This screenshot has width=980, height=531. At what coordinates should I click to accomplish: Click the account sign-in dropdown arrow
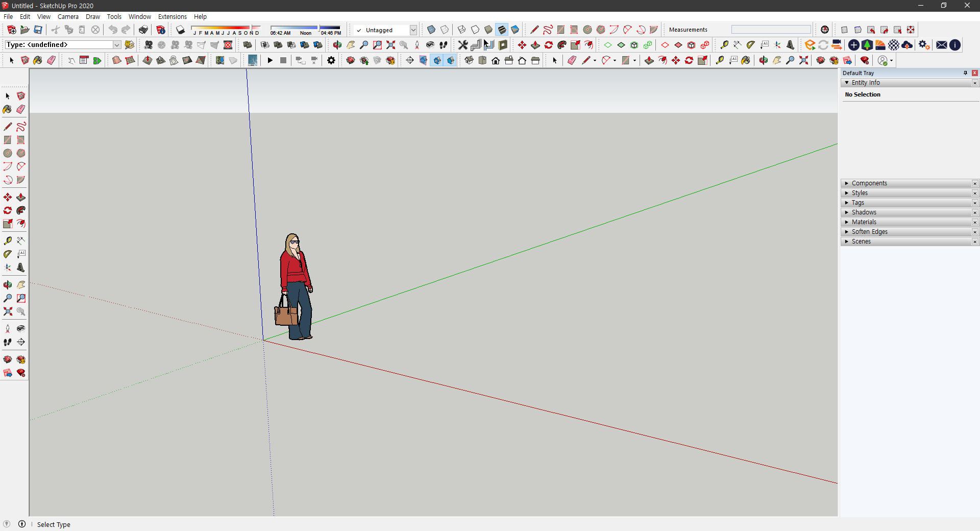click(892, 61)
